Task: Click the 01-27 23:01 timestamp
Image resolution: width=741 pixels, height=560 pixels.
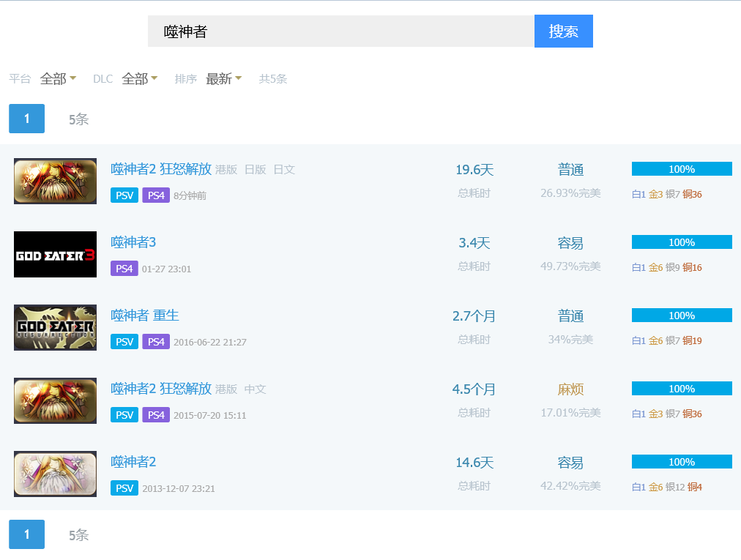Action: coord(166,269)
